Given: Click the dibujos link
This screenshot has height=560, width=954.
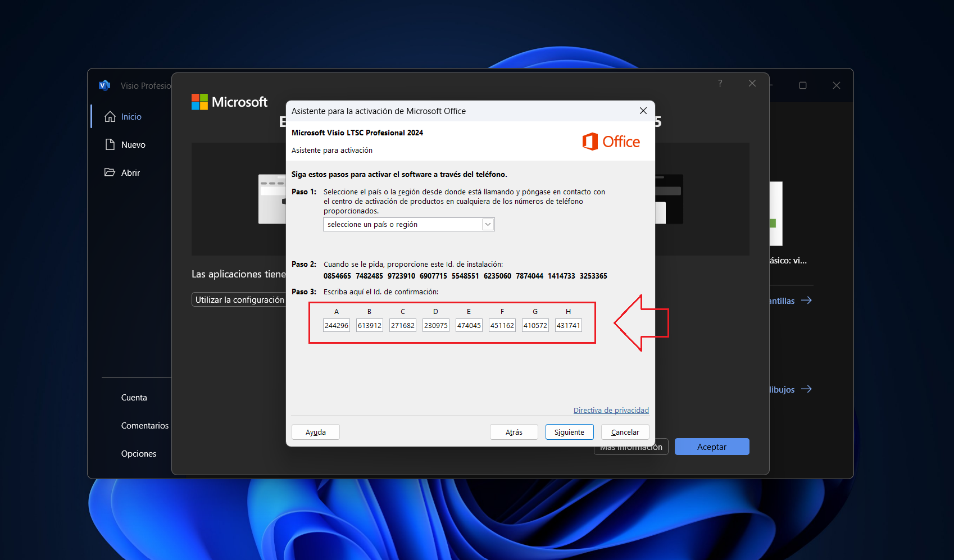Looking at the screenshot, I should pyautogui.click(x=782, y=390).
